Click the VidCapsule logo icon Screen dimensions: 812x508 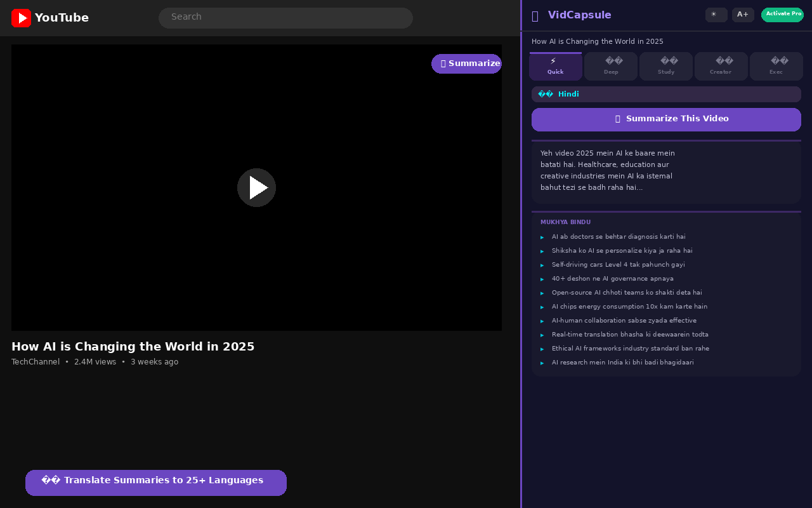535,16
